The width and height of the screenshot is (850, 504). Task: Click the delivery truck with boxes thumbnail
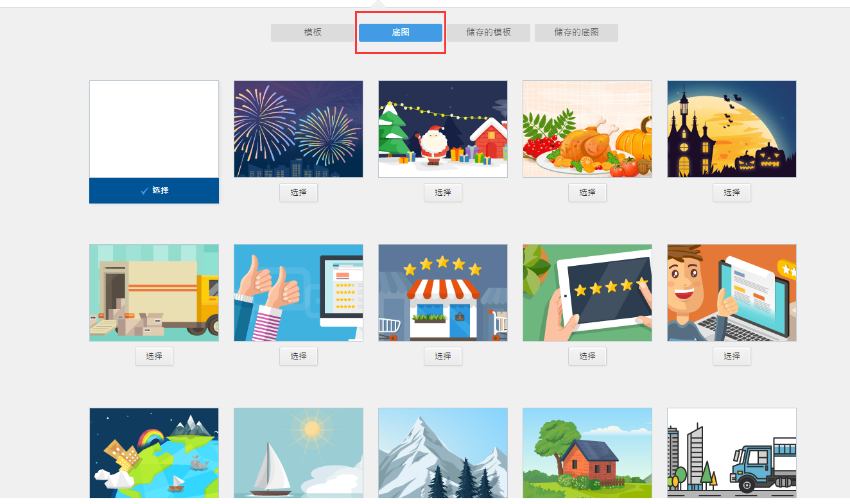click(154, 293)
